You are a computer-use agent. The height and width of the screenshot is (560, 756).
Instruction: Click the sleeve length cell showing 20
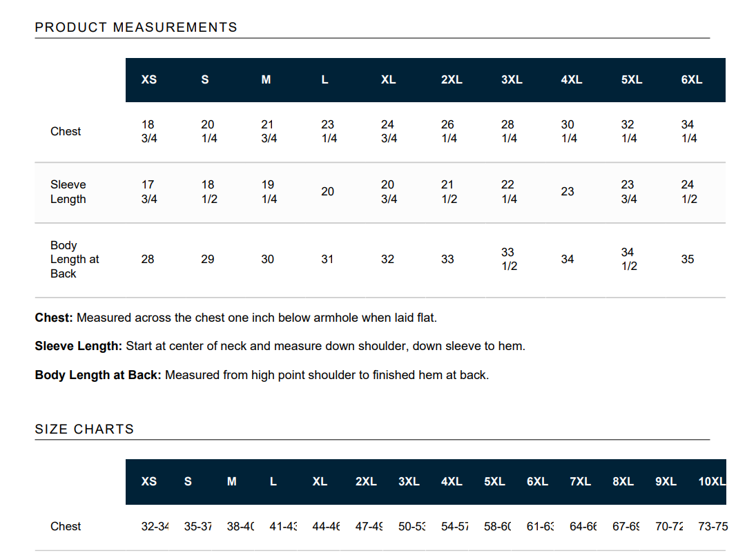click(x=327, y=192)
